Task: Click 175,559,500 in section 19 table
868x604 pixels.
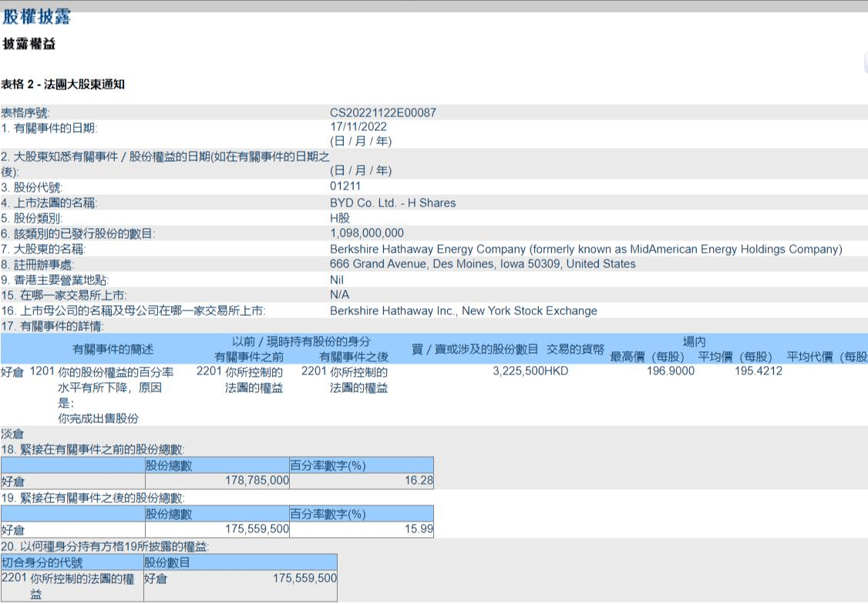Action: point(257,529)
